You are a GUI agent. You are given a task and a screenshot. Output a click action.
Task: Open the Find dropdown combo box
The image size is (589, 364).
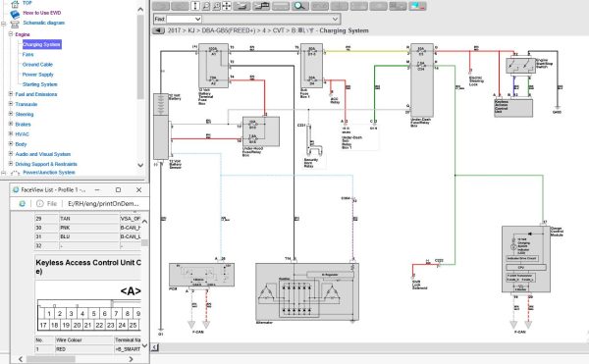click(x=185, y=19)
